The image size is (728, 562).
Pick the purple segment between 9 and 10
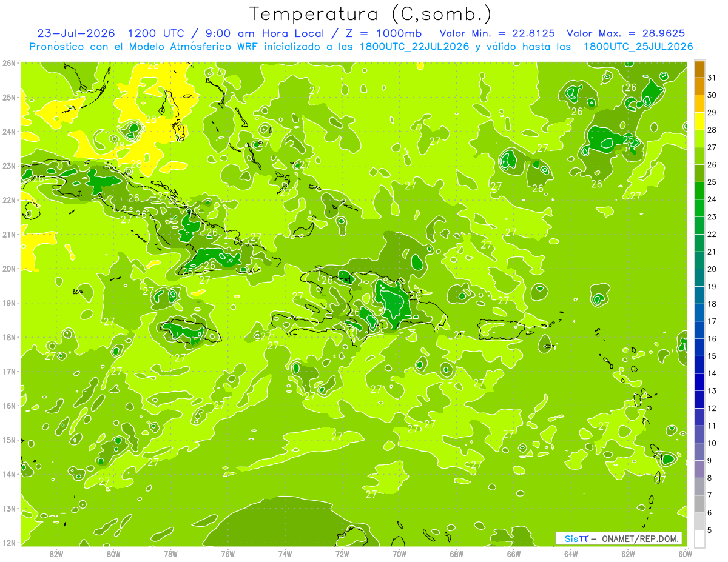point(699,452)
